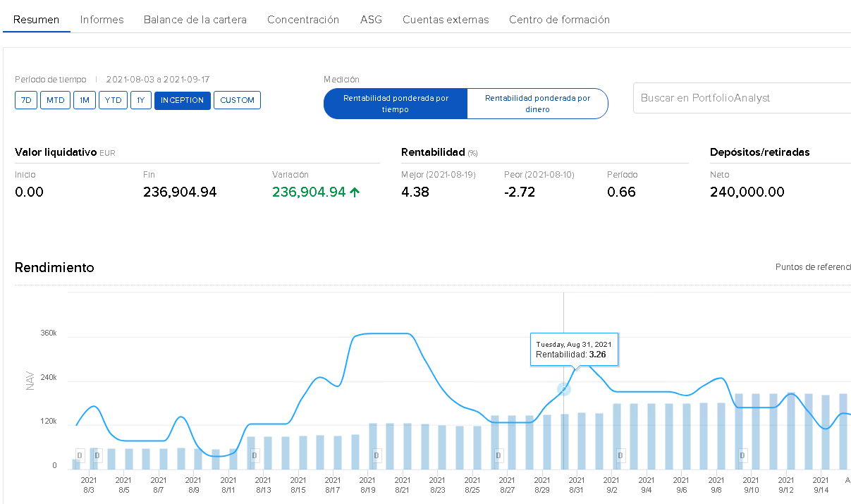
Task: Open the Concentración tab
Action: [x=303, y=20]
